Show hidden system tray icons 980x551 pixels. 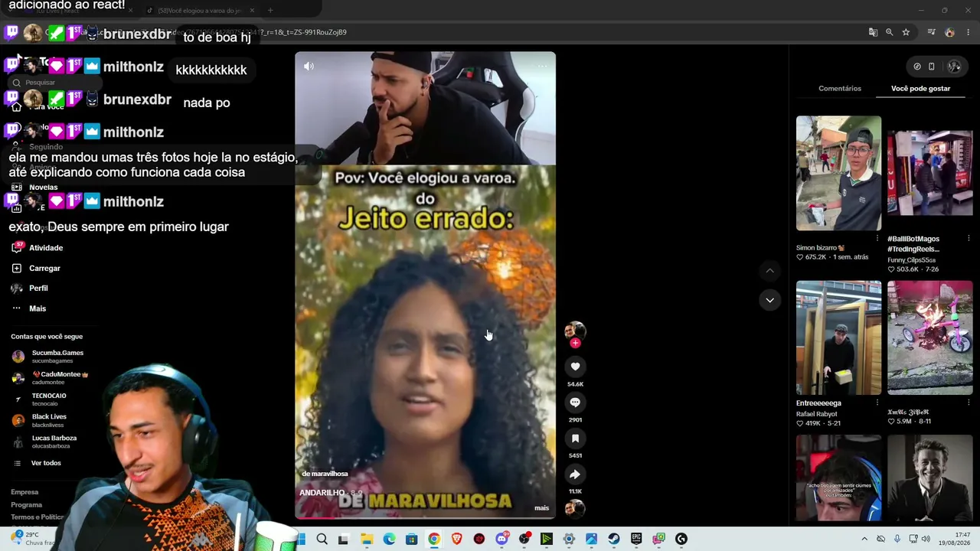(x=864, y=539)
